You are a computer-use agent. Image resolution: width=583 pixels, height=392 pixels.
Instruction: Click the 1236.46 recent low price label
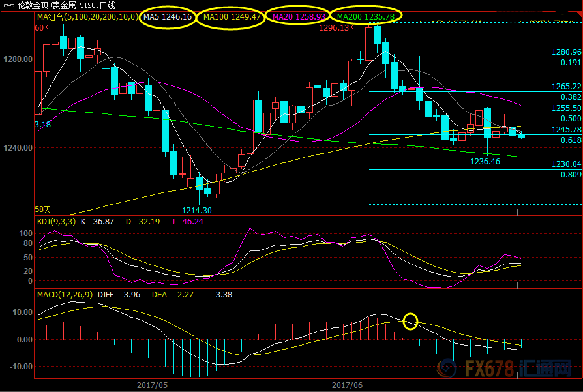click(x=485, y=161)
